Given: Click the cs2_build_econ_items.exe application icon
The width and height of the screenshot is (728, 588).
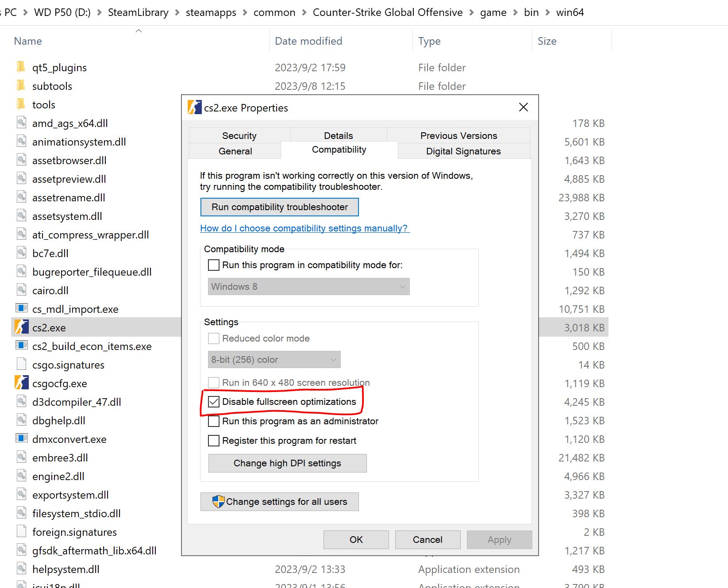Looking at the screenshot, I should (21, 345).
